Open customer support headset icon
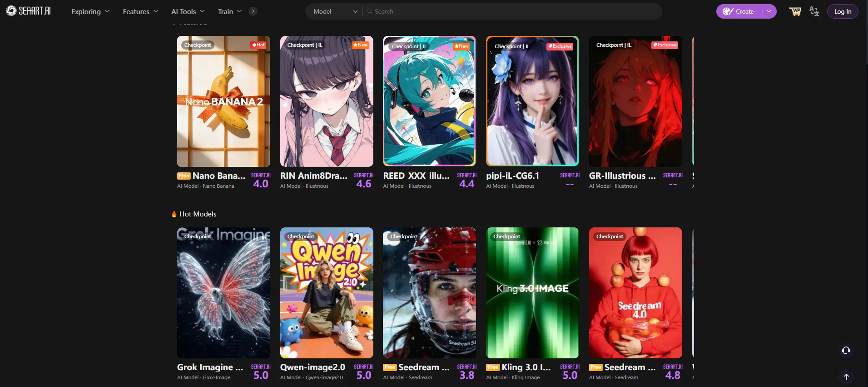 (846, 350)
